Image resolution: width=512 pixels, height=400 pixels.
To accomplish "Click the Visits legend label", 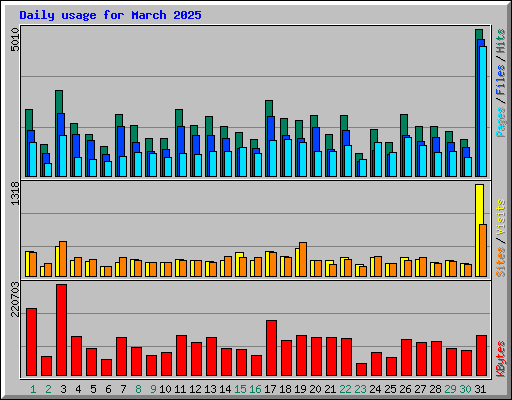I will [x=501, y=217].
